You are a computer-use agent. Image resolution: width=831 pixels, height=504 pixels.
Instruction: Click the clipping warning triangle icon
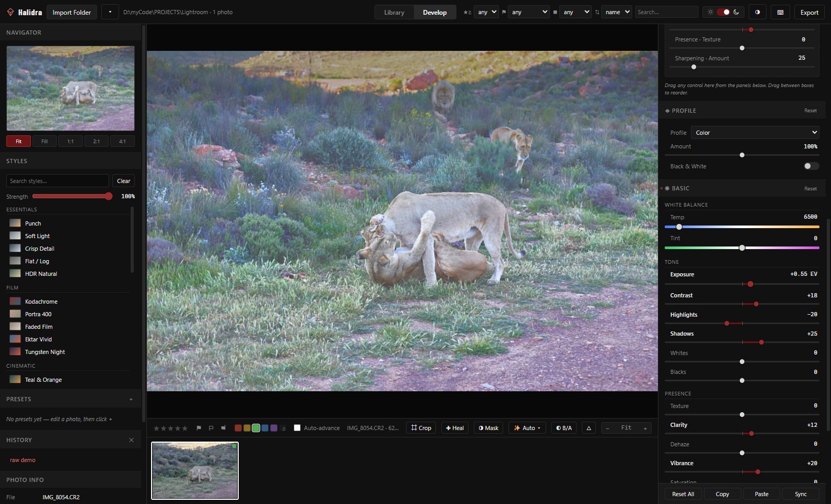[x=589, y=428]
